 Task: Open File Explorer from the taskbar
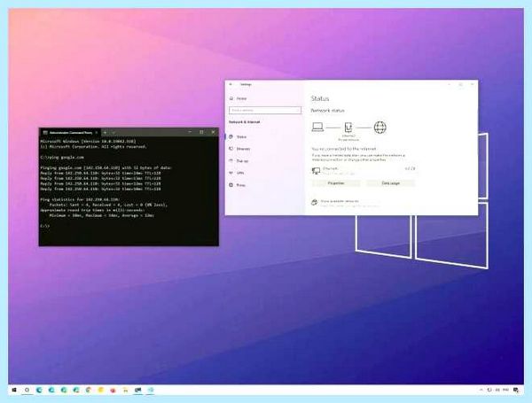[x=125, y=390]
